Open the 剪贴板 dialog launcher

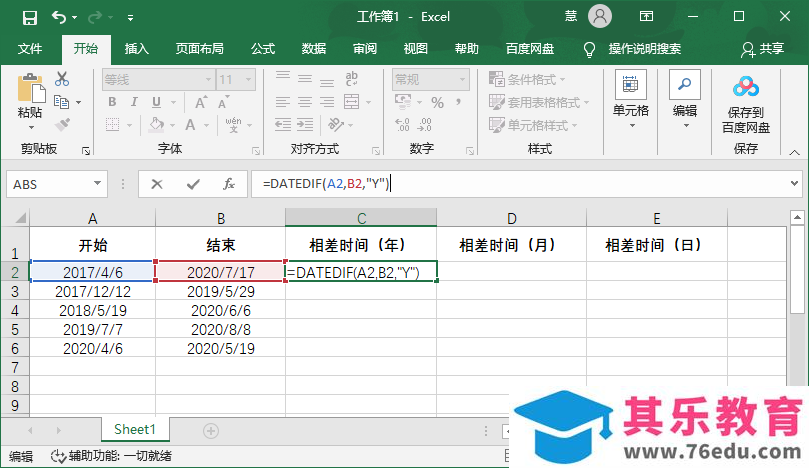pyautogui.click(x=86, y=151)
